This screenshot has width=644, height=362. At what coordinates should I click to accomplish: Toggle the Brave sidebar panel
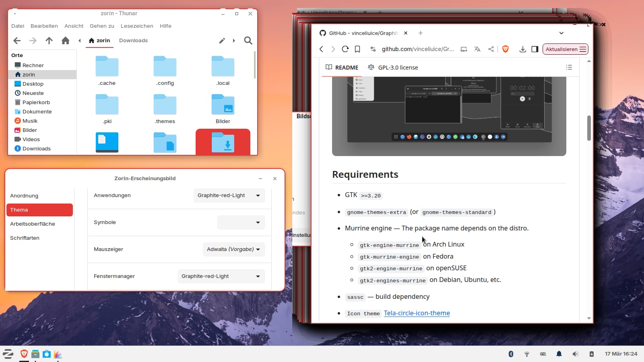pos(535,49)
